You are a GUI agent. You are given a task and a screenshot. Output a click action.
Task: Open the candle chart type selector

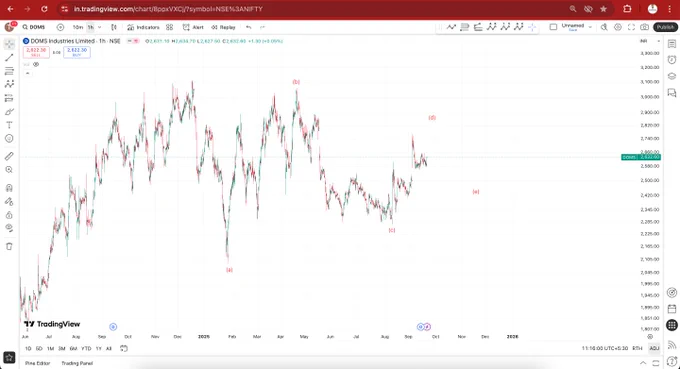click(x=114, y=27)
